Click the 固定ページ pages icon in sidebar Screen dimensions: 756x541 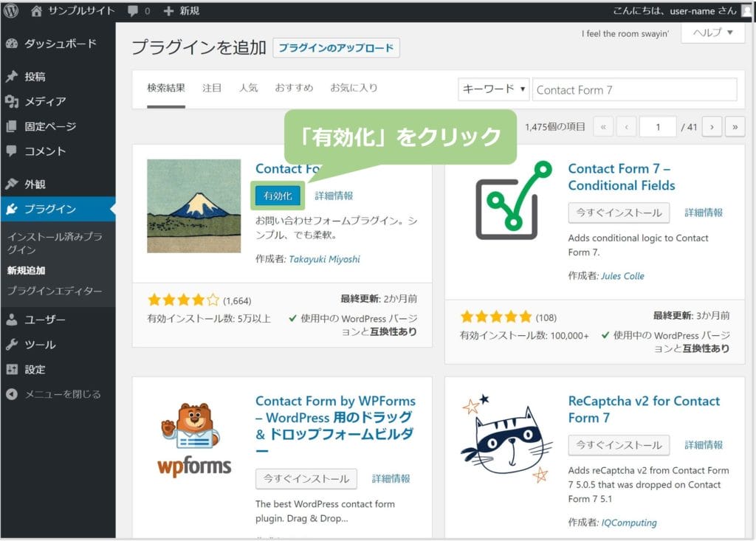pyautogui.click(x=12, y=126)
